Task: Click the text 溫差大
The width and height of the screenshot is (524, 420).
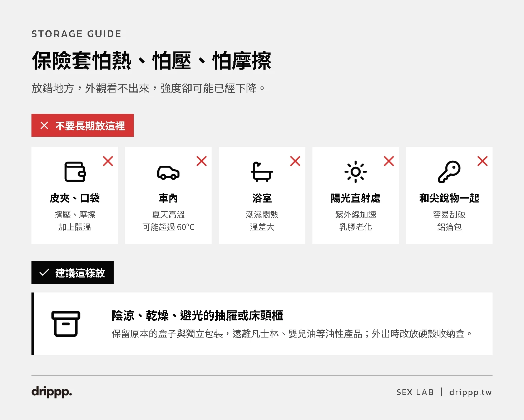Action: pyautogui.click(x=262, y=227)
